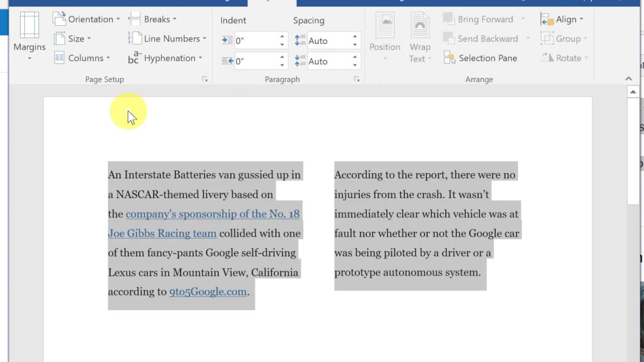This screenshot has width=644, height=362.
Task: Click the Send Backward button label
Action: pos(488,39)
